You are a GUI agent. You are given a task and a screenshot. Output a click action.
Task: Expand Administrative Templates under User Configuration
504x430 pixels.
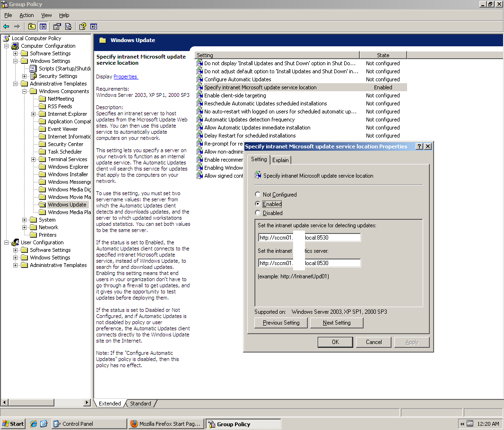15,265
